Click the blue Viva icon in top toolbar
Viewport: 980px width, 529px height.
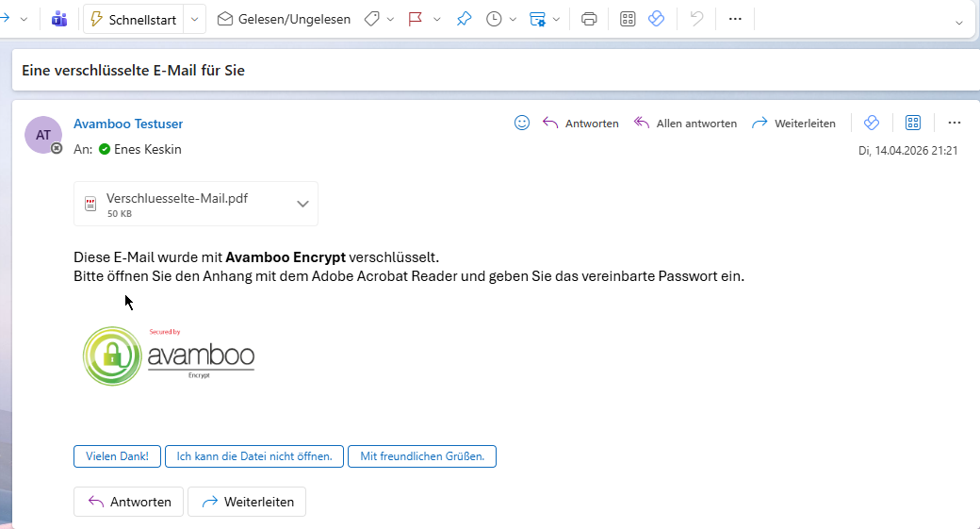click(656, 20)
